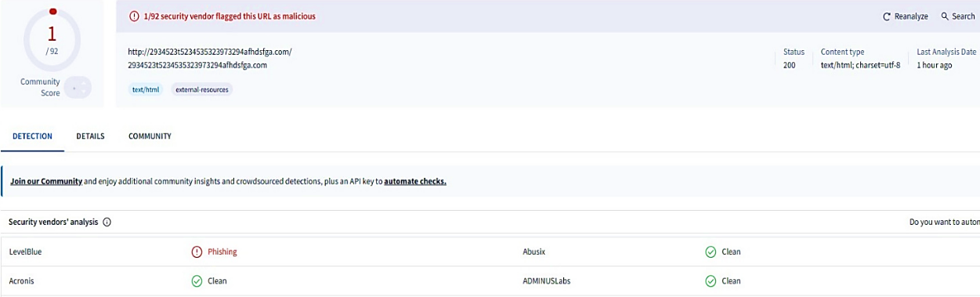The image size is (980, 297).
Task: Click the Security vendors' analysis heading
Action: tap(53, 222)
